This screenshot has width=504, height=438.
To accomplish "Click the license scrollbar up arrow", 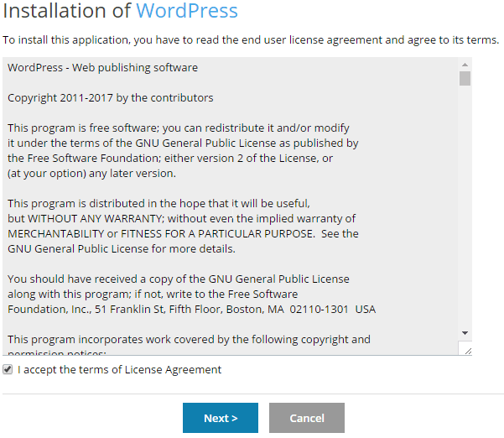I will tap(465, 65).
